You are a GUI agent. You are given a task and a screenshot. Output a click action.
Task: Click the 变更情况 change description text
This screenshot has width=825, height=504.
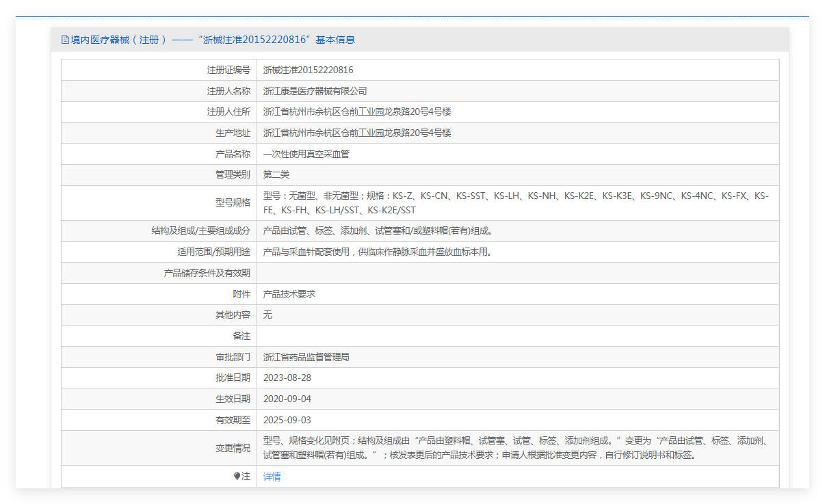516,448
